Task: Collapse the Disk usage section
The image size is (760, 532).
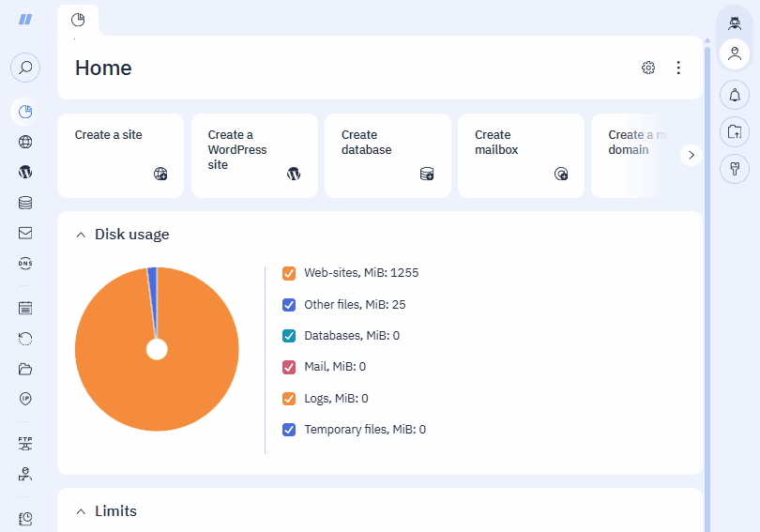Action: (x=81, y=235)
